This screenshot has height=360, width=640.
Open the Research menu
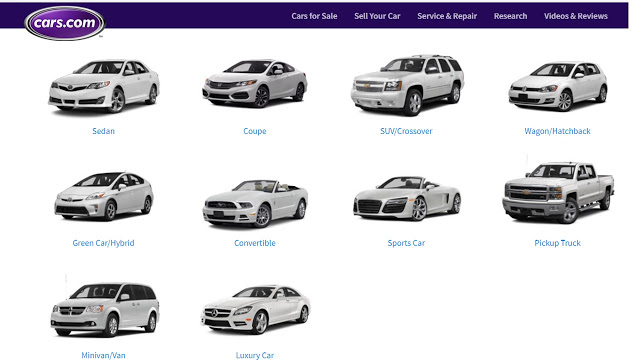[x=510, y=16]
